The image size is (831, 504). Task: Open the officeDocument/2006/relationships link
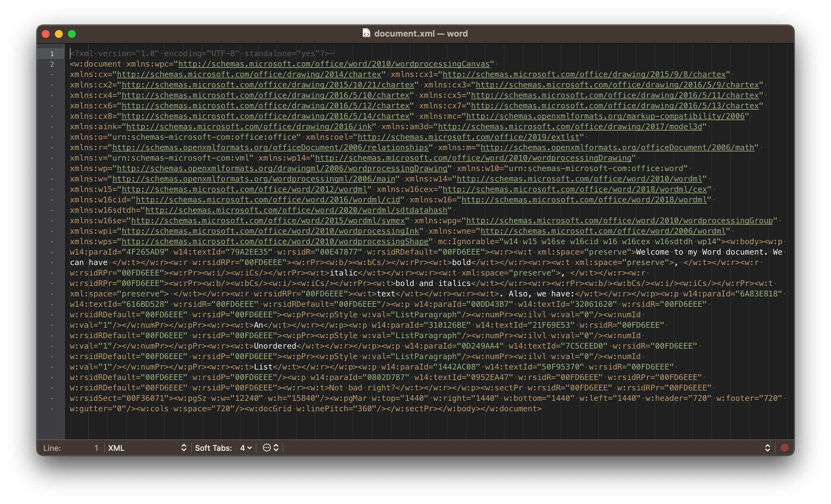270,147
